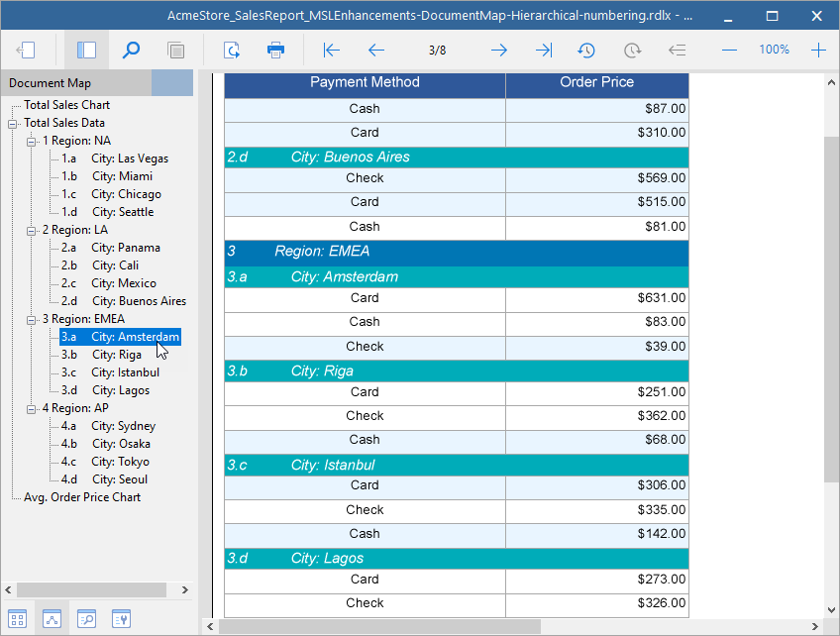Viewport: 840px width, 636px height.
Task: Click the 100% zoom level value
Action: pos(774,50)
